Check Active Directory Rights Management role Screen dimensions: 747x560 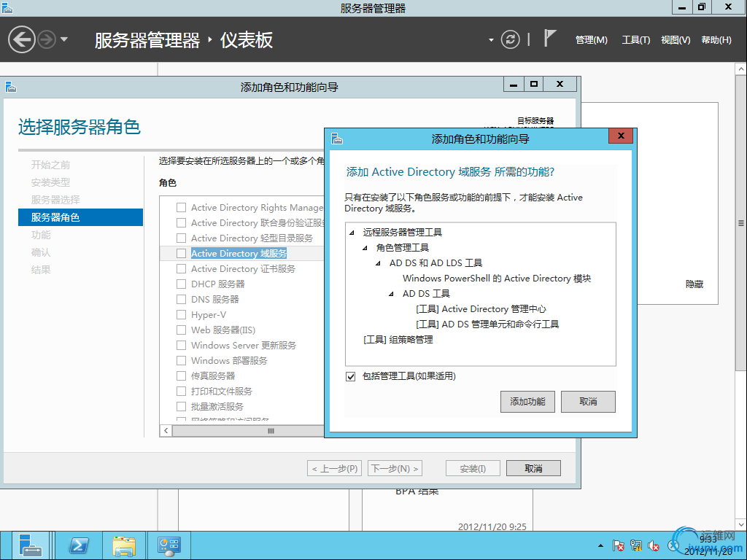181,208
